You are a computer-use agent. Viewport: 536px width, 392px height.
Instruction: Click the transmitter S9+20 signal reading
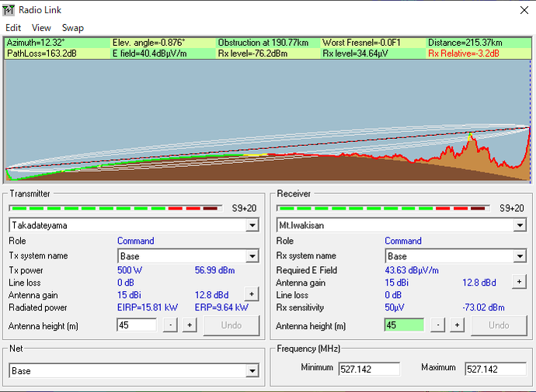click(244, 208)
